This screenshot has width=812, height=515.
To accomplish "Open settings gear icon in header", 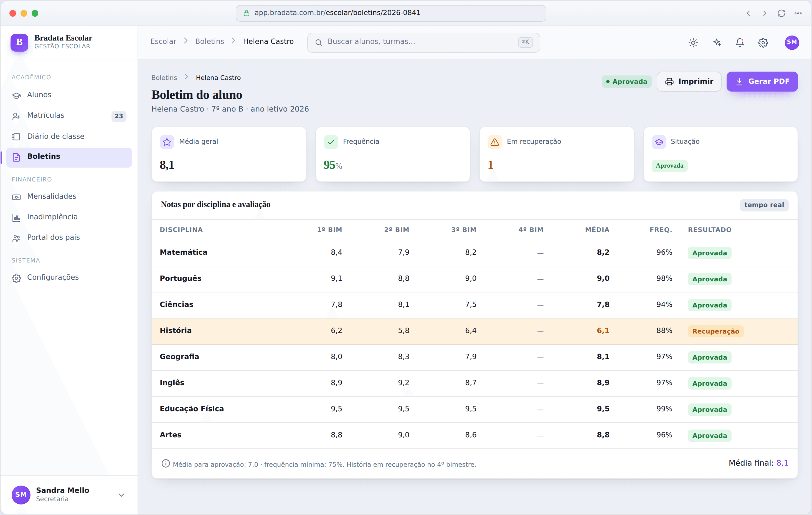I will [763, 42].
